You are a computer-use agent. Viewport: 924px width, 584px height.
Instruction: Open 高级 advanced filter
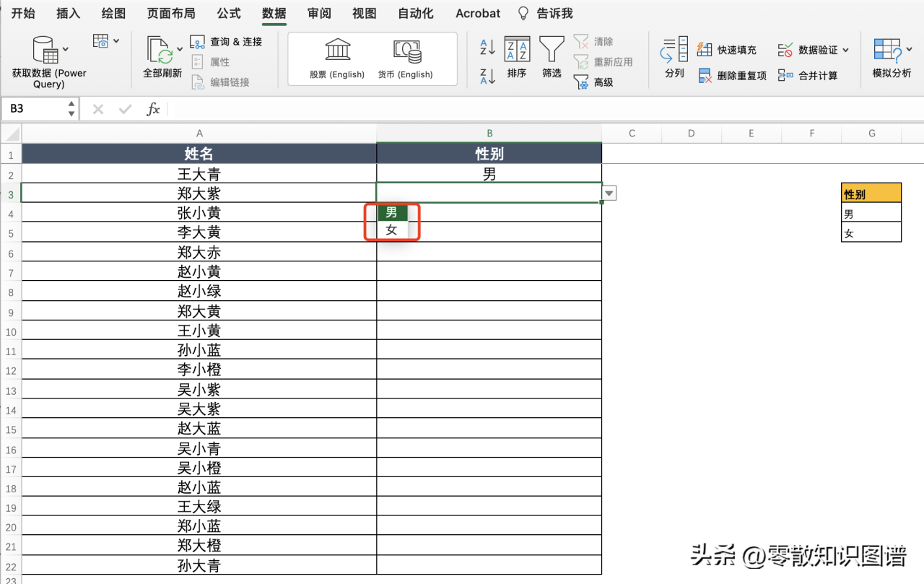coord(593,82)
